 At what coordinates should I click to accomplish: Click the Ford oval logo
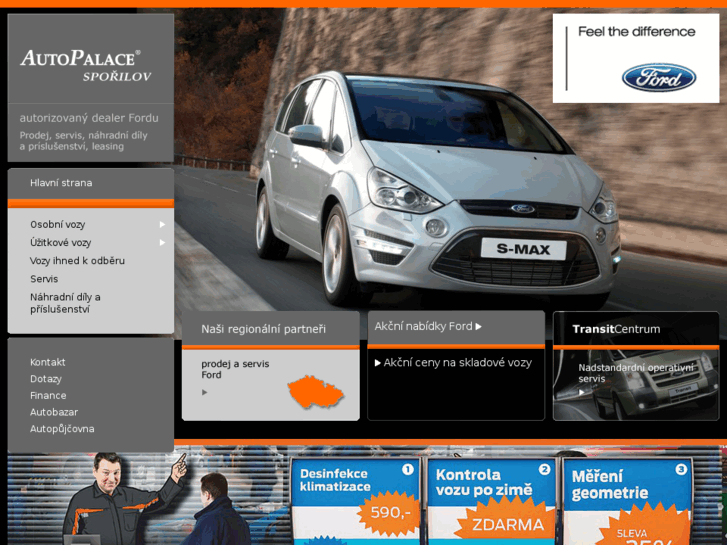click(x=659, y=77)
